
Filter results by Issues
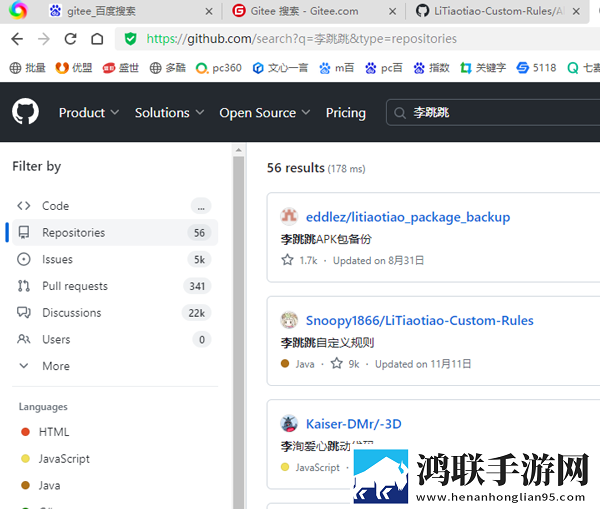[115, 259]
